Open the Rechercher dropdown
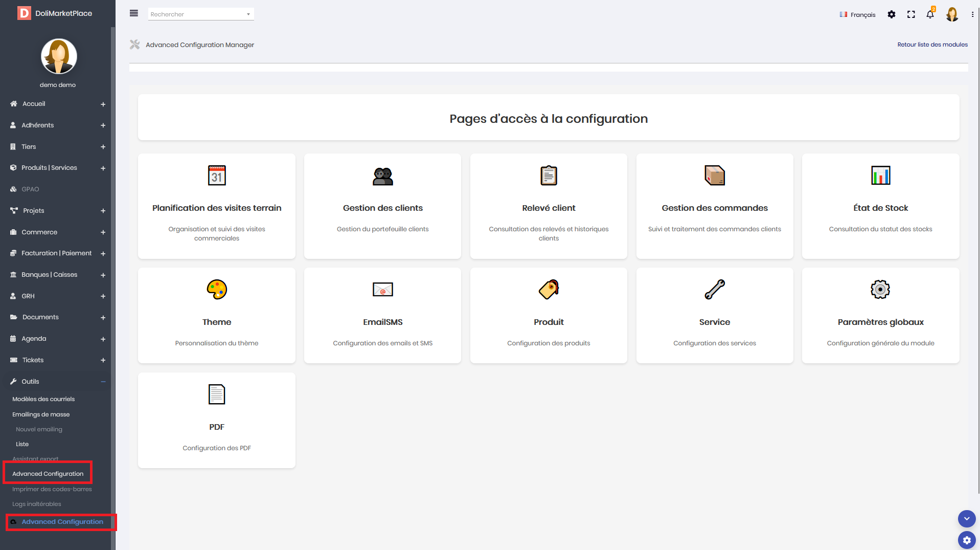The image size is (980, 550). point(201,14)
